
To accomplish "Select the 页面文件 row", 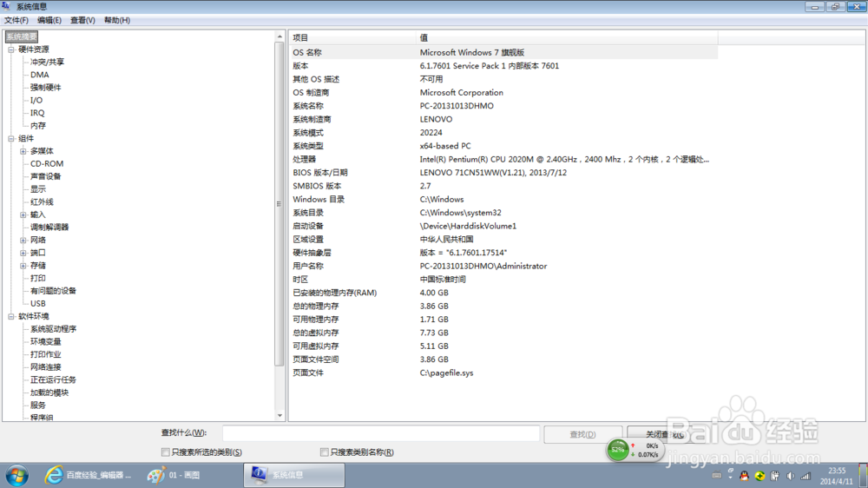I will pyautogui.click(x=503, y=373).
